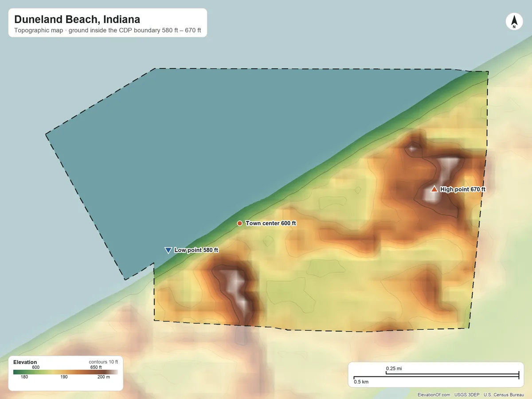This screenshot has height=399, width=532.
Task: Select the 'Low point 580 ft' label
Action: tap(196, 250)
